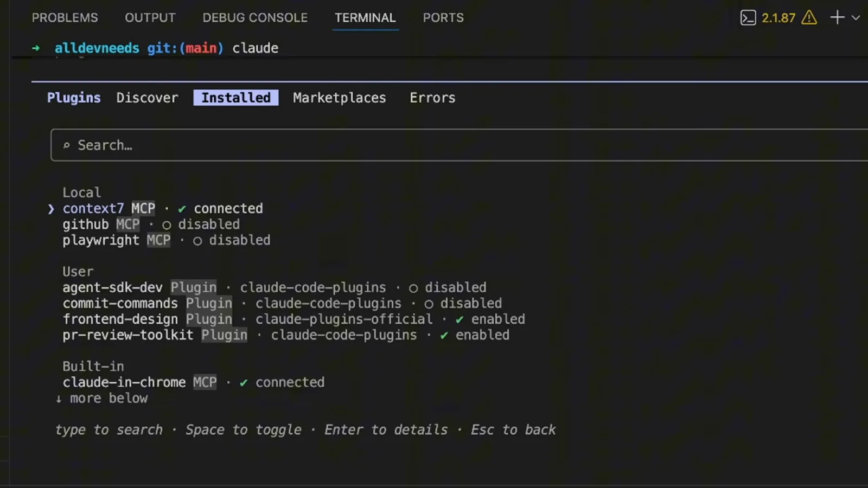Toggle the enabled checkmark for pr-review-toolkit

(444, 336)
